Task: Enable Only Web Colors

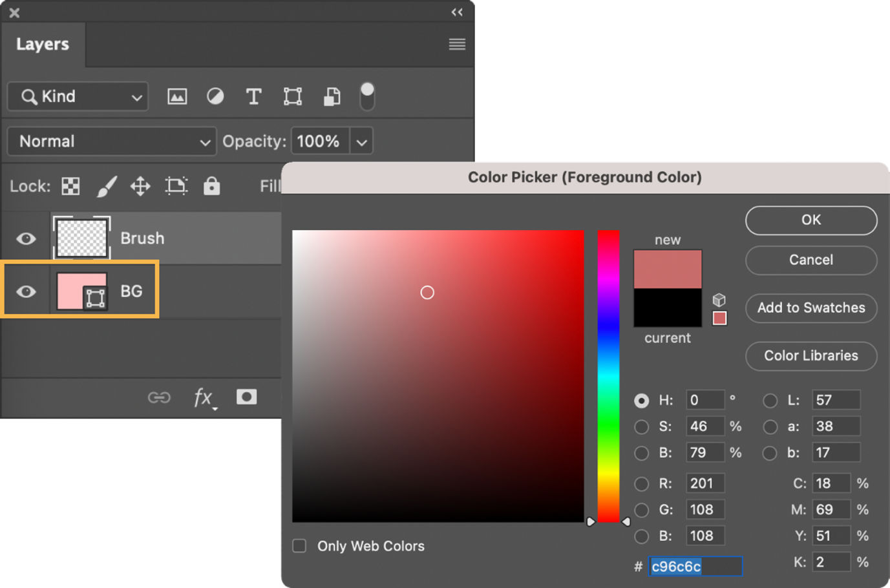Action: pos(299,545)
